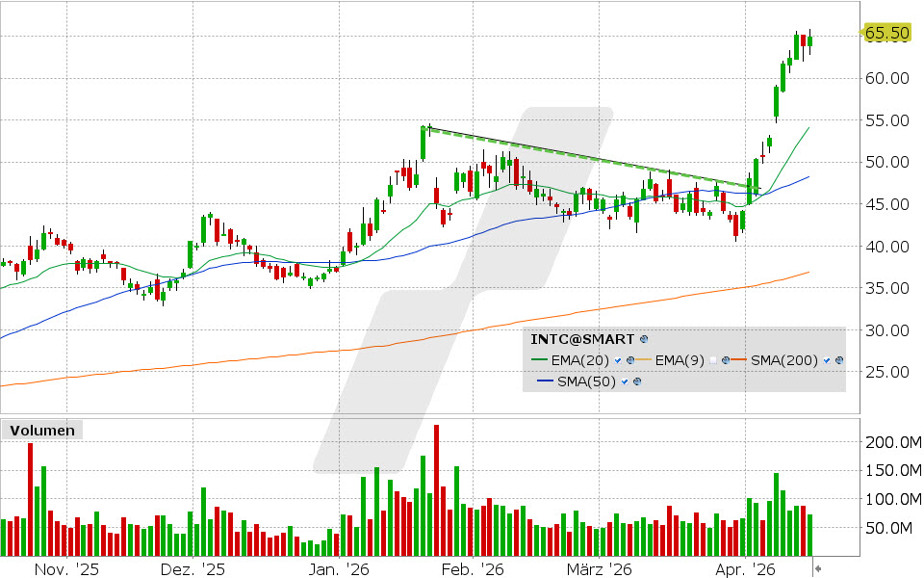924x578 pixels.
Task: Open the EMA(20) indicator settings wheel
Action: click(x=630, y=360)
